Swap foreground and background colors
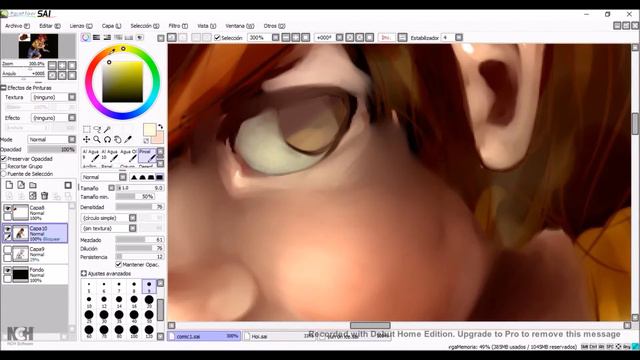The image size is (640, 360). 160,127
